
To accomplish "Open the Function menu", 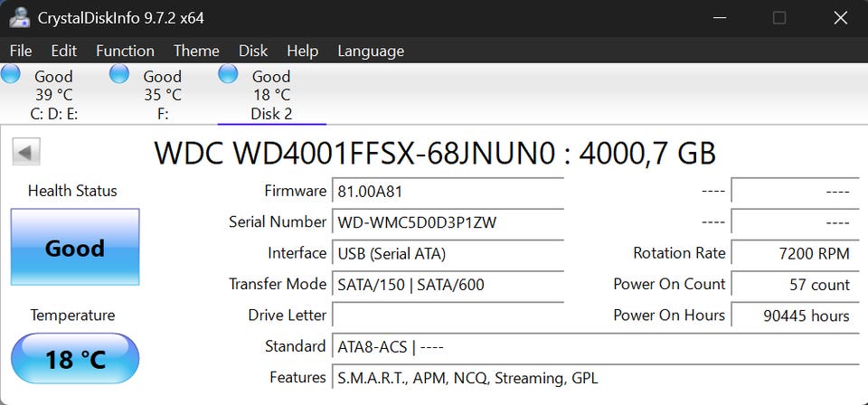I will tap(125, 51).
